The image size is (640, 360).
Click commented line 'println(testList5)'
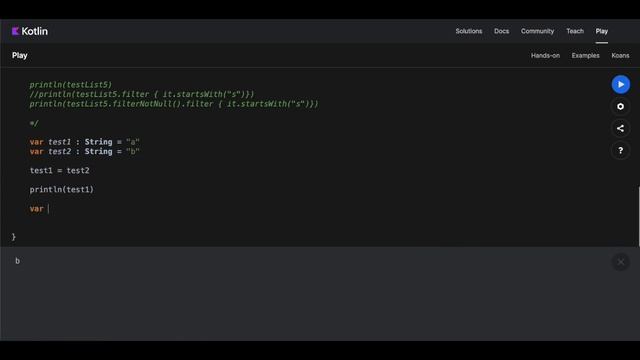[70, 84]
